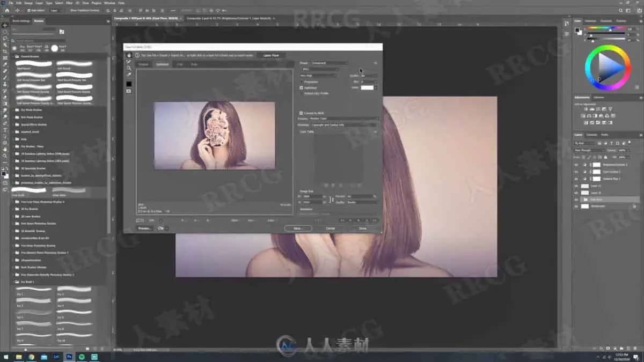Enable the Embed Color Profile checkbox

[301, 93]
